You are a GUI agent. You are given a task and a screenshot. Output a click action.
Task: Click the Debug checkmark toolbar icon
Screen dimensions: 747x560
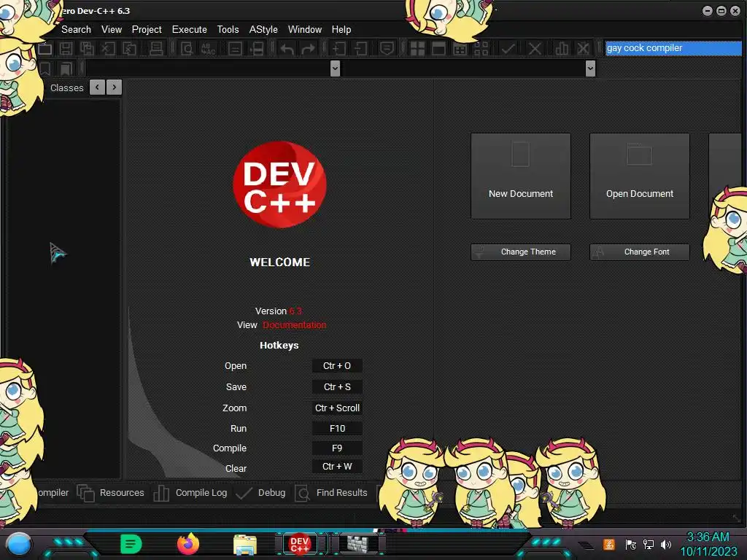508,49
